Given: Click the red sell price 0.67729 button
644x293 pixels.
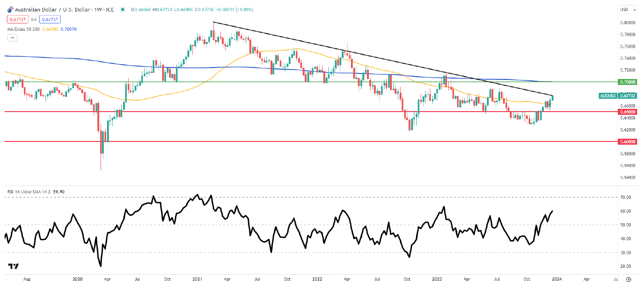Looking at the screenshot, I should 17,19.
